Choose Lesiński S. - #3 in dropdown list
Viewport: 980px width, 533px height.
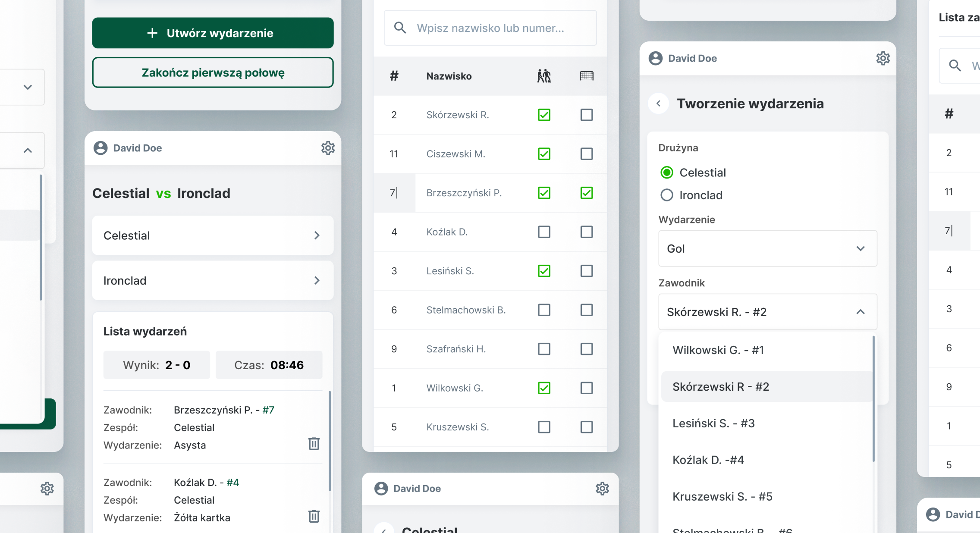pos(714,423)
